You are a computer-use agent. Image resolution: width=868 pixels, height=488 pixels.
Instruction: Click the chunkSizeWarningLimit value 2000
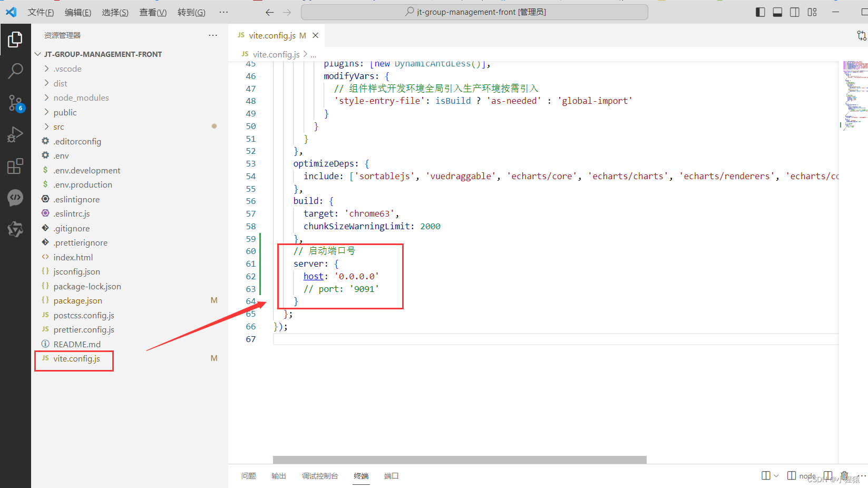click(430, 226)
